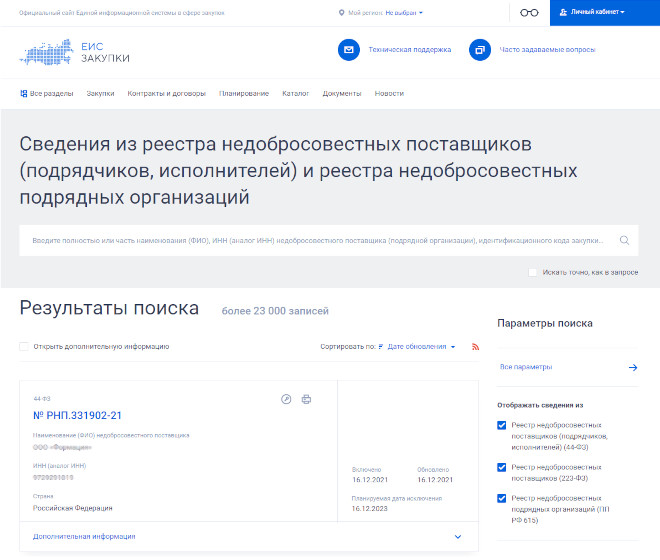
Task: Print the РНП.331902-21 record
Action: pos(306,399)
